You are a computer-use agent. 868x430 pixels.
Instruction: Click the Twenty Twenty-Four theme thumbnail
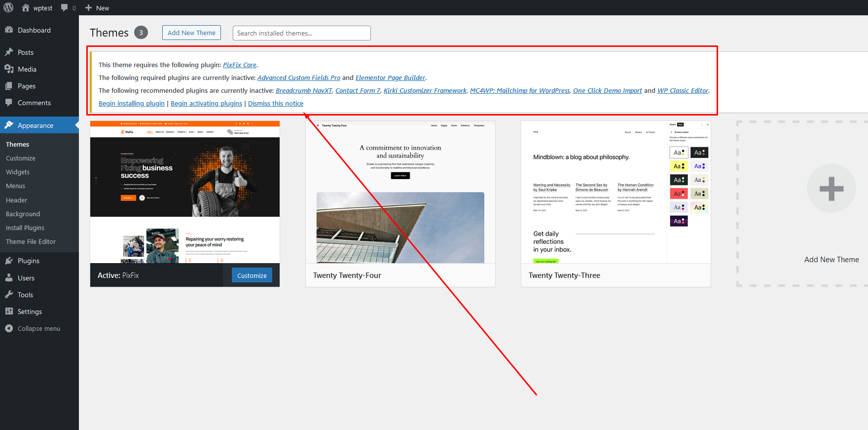click(x=400, y=192)
